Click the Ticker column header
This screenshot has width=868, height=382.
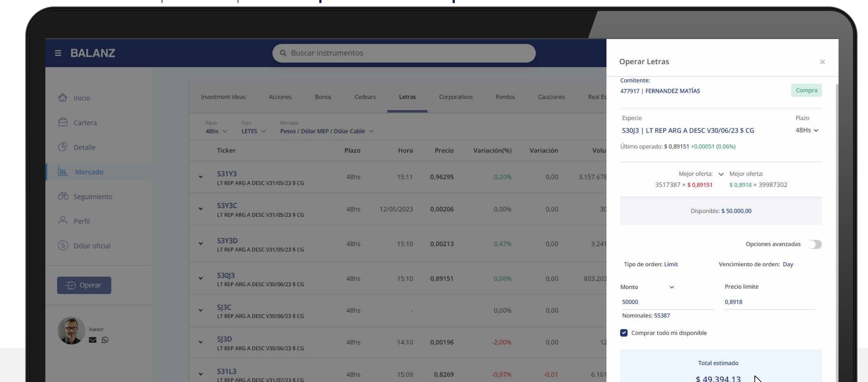[x=226, y=150]
